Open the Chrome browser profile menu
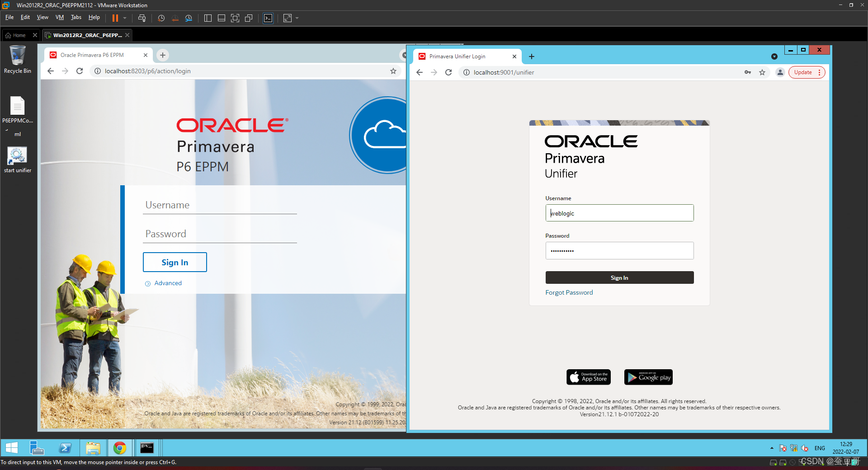Image resolution: width=868 pixels, height=470 pixels. coord(779,72)
